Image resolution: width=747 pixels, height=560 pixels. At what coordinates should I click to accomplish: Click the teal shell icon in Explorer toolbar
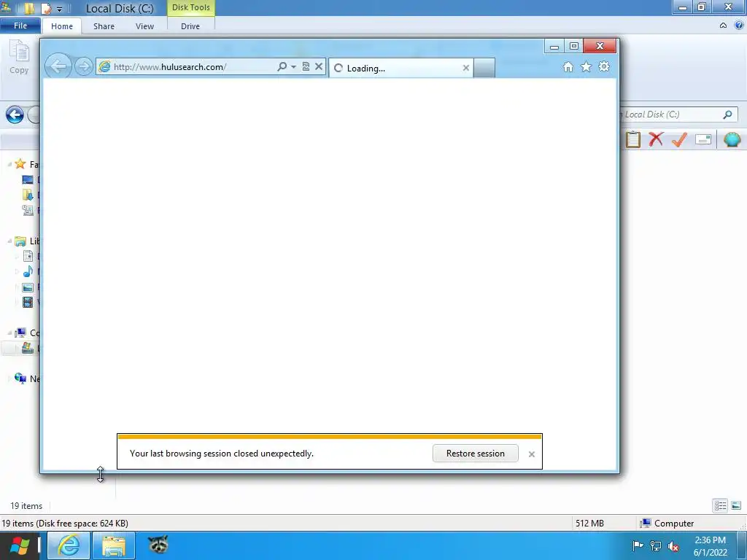pos(732,139)
